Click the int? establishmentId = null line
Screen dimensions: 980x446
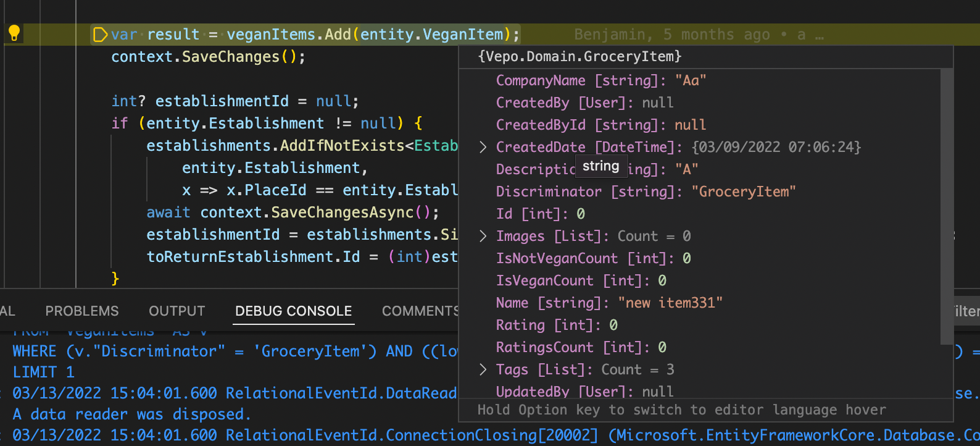point(235,101)
